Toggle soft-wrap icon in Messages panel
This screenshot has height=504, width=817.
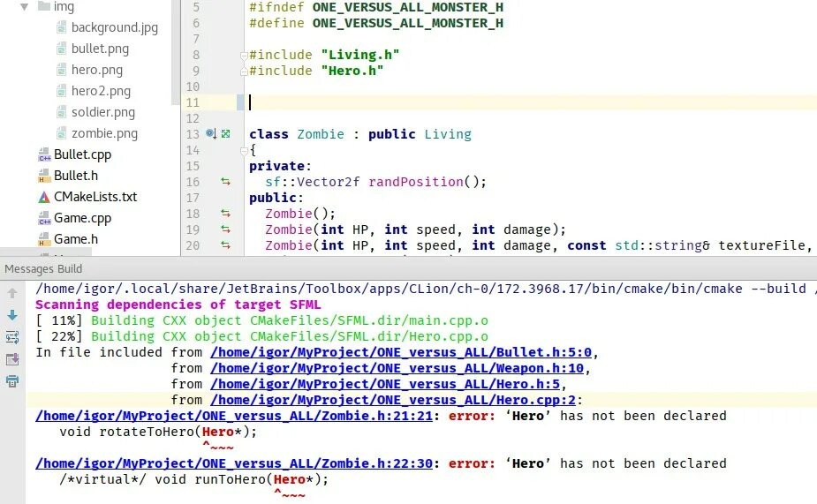12,337
